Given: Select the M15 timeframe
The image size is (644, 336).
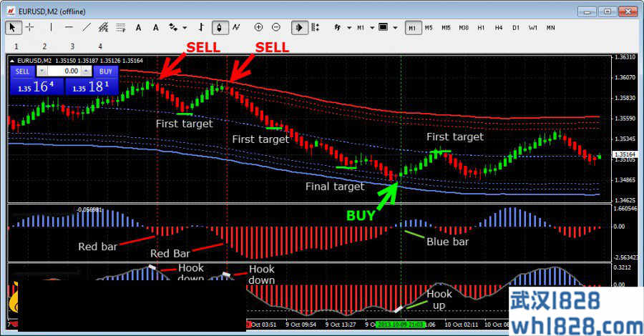Looking at the screenshot, I should click(x=446, y=28).
